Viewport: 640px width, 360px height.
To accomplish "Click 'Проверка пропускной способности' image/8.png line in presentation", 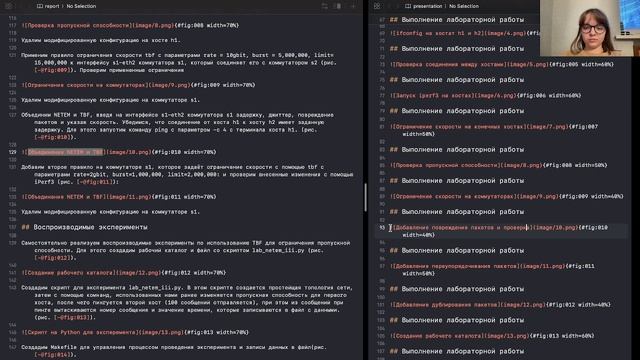I will click(499, 165).
